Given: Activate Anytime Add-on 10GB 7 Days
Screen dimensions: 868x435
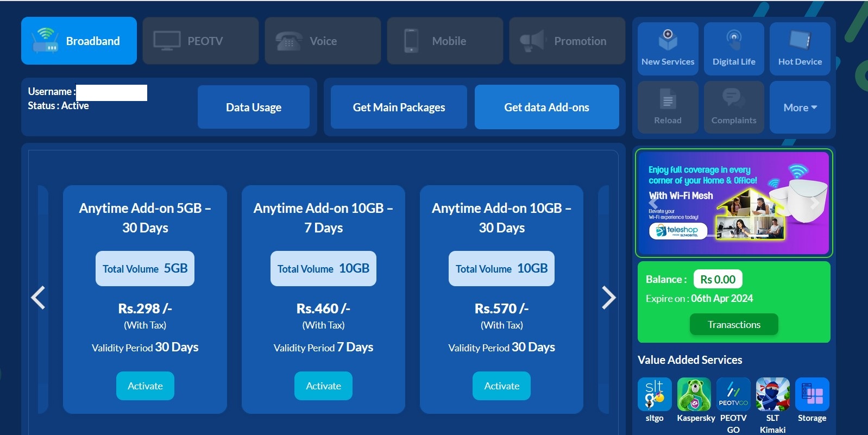Looking at the screenshot, I should (323, 386).
